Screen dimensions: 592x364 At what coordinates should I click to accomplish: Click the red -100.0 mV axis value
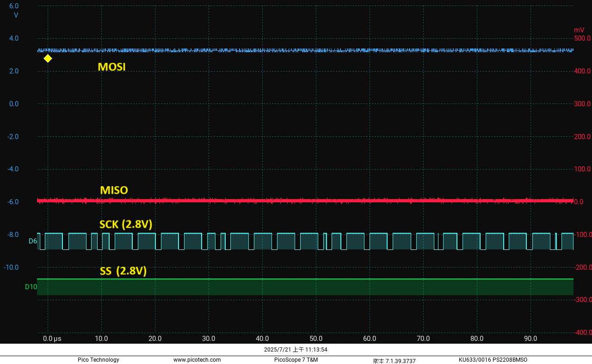point(582,235)
